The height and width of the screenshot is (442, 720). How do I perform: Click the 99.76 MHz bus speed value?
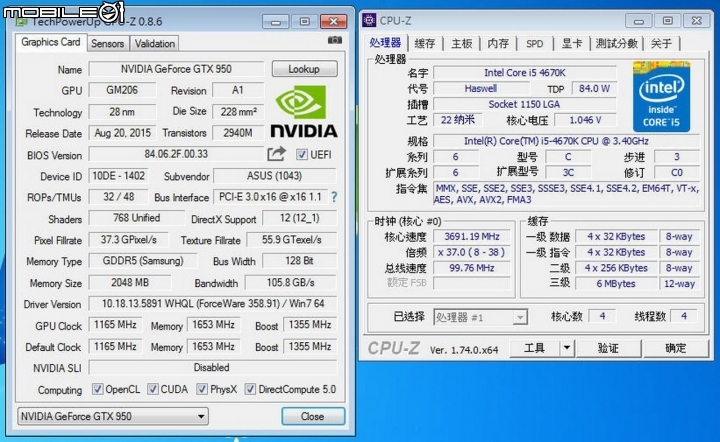click(x=472, y=268)
